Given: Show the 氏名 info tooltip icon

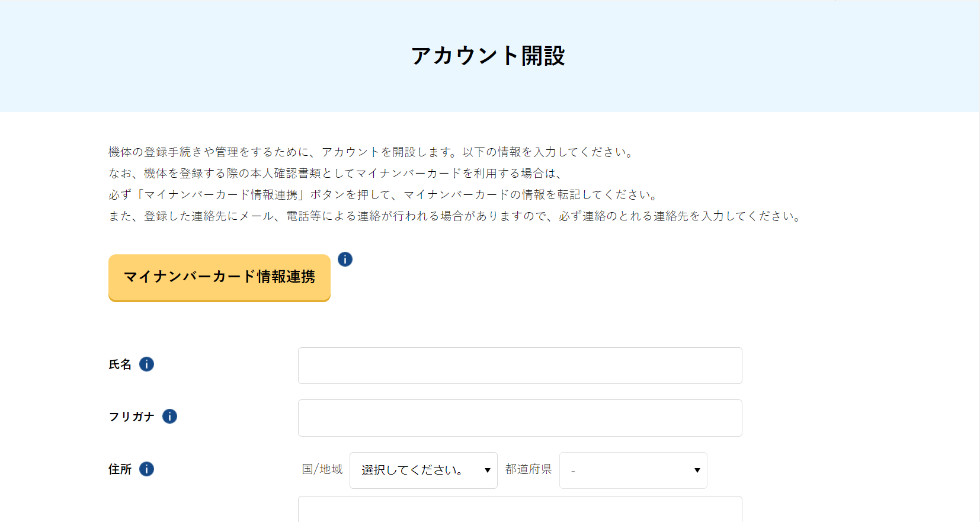Looking at the screenshot, I should coord(146,364).
